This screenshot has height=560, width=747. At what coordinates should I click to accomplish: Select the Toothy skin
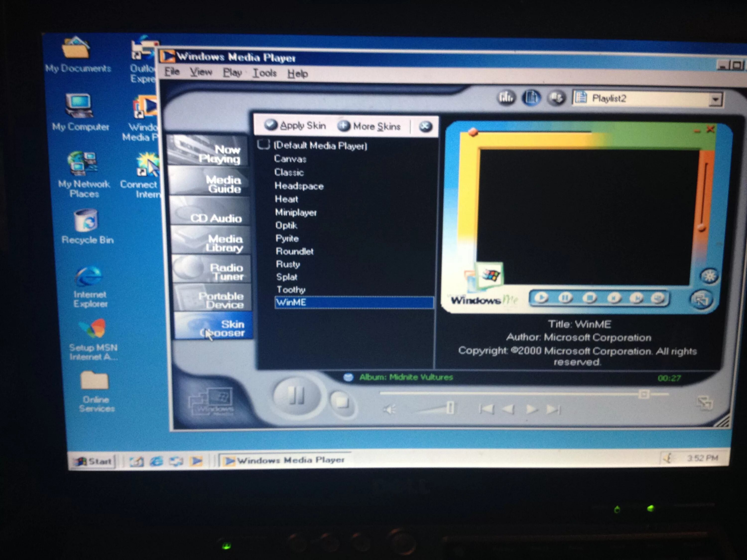(x=291, y=290)
